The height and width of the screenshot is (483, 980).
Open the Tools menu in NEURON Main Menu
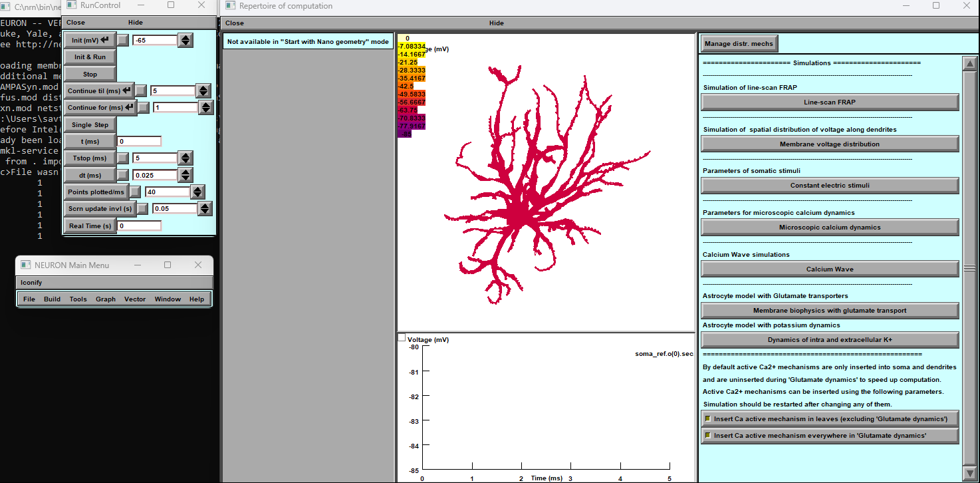[78, 299]
